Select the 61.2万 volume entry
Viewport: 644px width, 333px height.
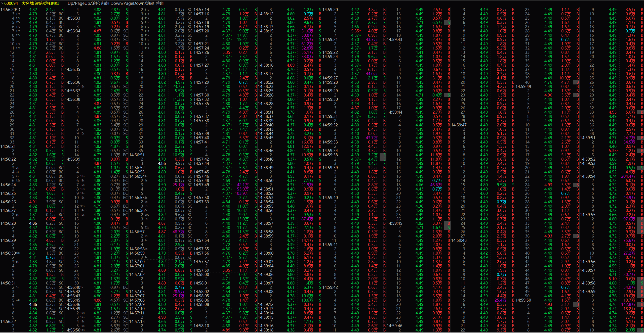point(307,44)
